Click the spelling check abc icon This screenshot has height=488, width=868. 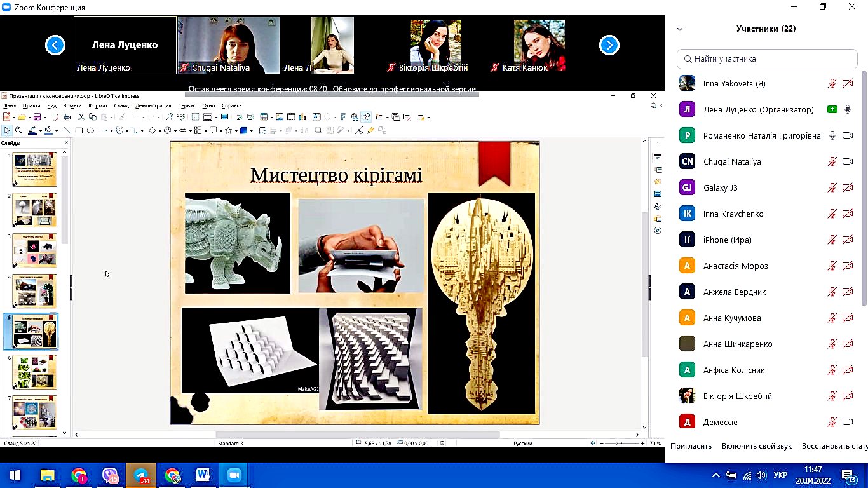click(181, 118)
